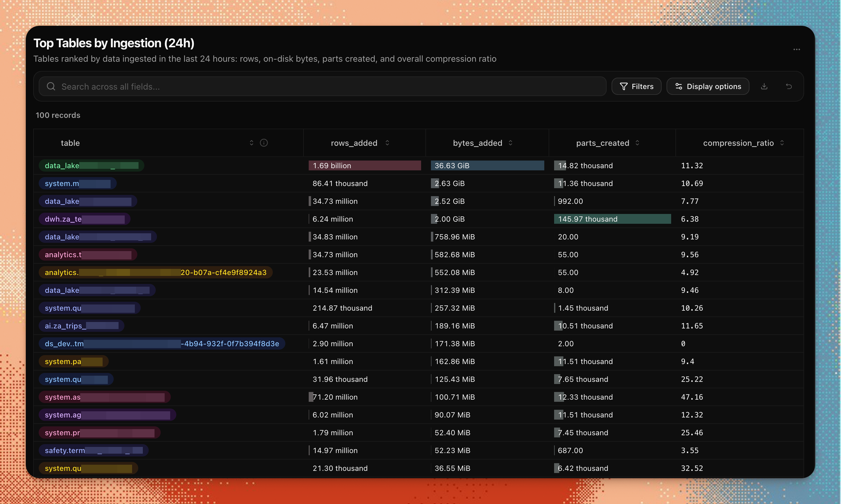Viewport: 841px width, 504px height.
Task: Sort by bytes_added column
Action: [510, 143]
